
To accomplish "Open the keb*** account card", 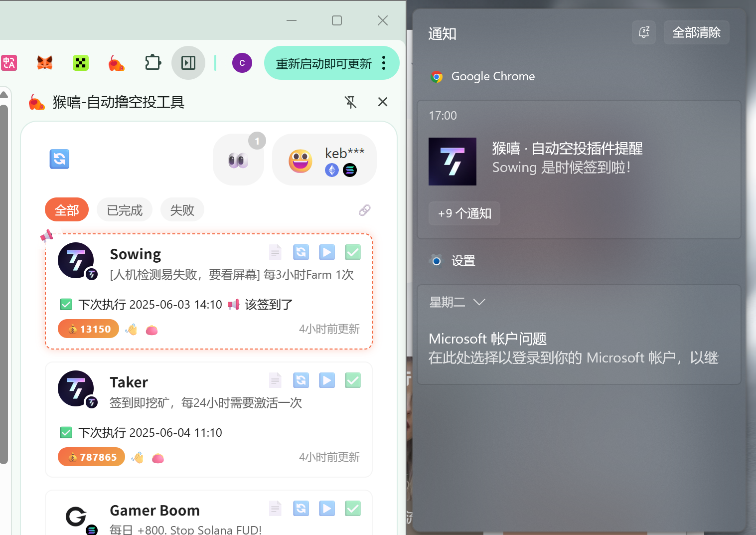I will [x=324, y=160].
